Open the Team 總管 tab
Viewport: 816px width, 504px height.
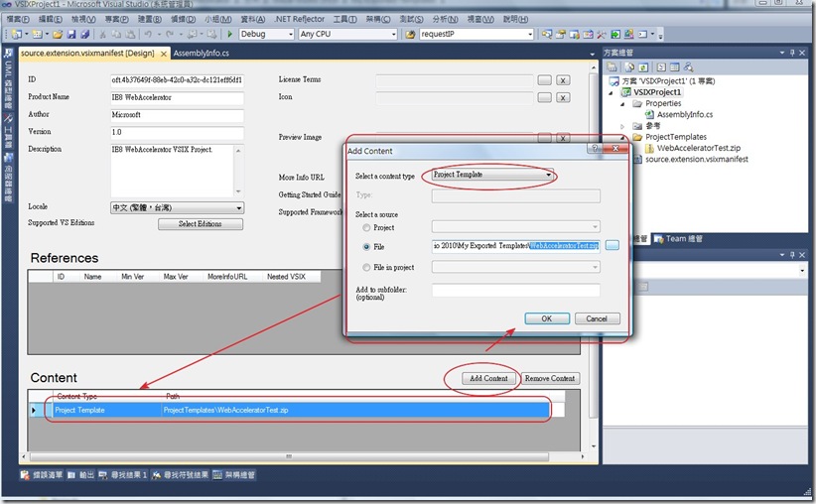(x=679, y=239)
